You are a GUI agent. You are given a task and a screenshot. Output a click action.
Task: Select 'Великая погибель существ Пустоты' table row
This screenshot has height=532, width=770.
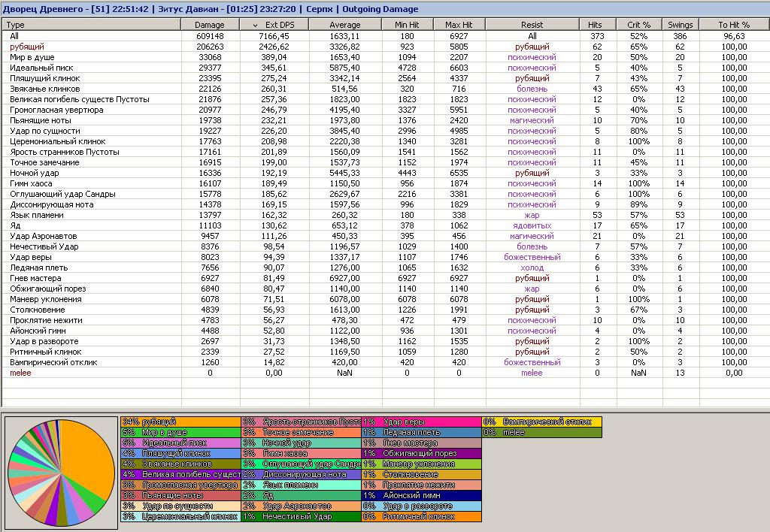(x=385, y=99)
